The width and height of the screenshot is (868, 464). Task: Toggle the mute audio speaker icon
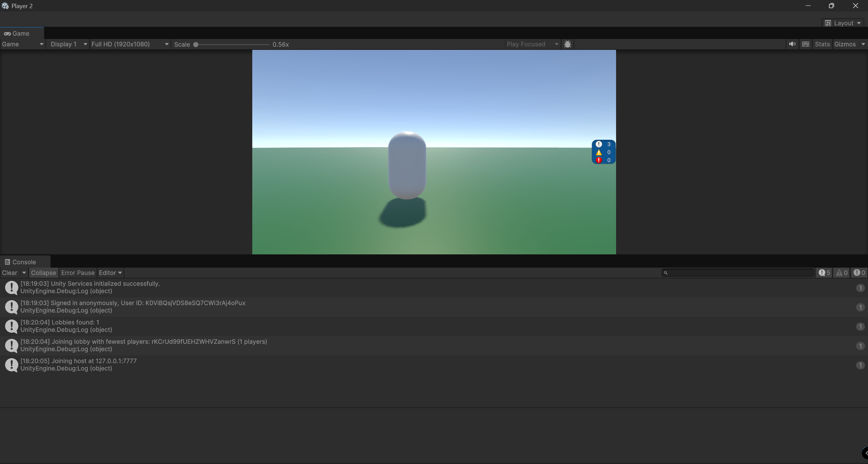coord(792,44)
